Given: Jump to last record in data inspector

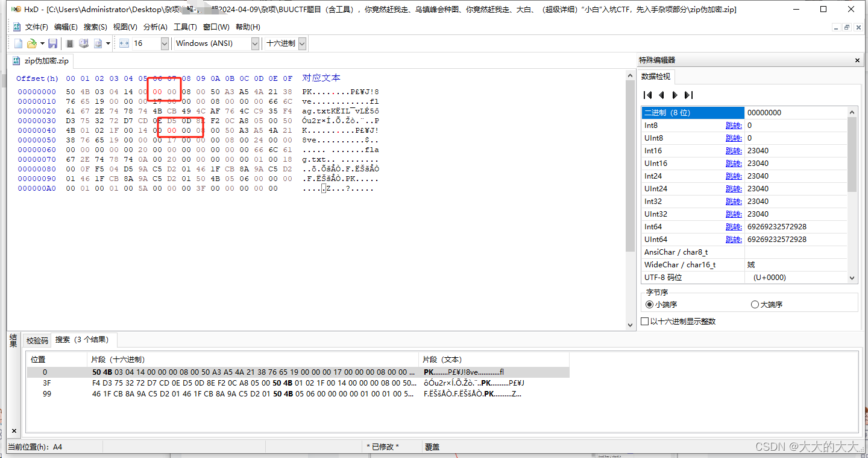Looking at the screenshot, I should [x=687, y=95].
